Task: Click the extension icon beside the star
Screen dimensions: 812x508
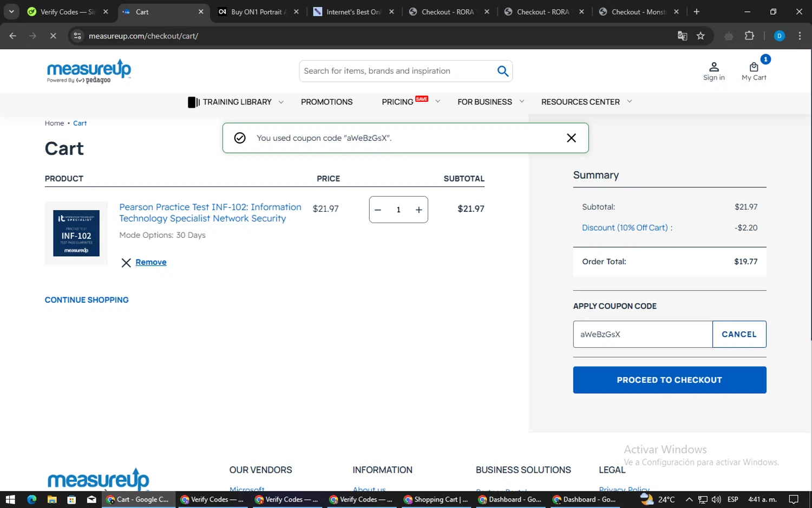Action: (x=729, y=36)
